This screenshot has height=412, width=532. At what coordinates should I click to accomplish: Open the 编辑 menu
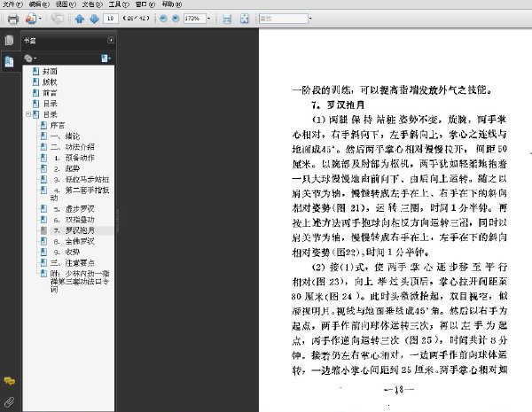39,4
